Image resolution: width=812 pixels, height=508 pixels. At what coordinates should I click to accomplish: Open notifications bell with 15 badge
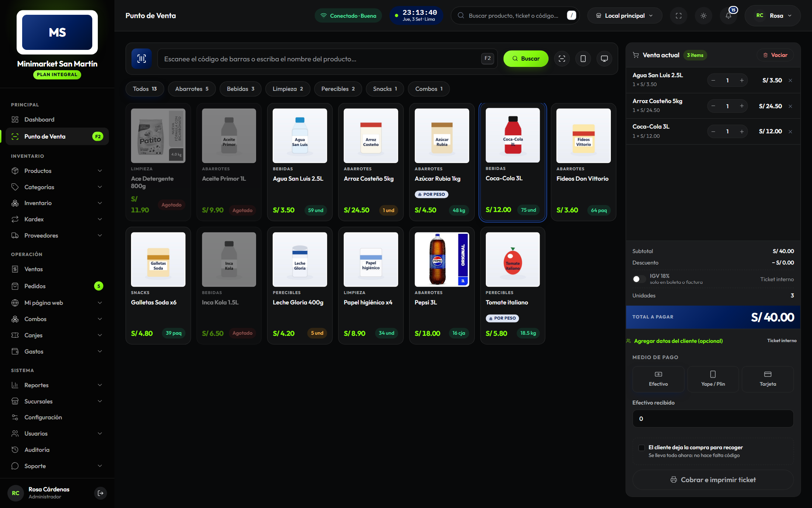[728, 16]
